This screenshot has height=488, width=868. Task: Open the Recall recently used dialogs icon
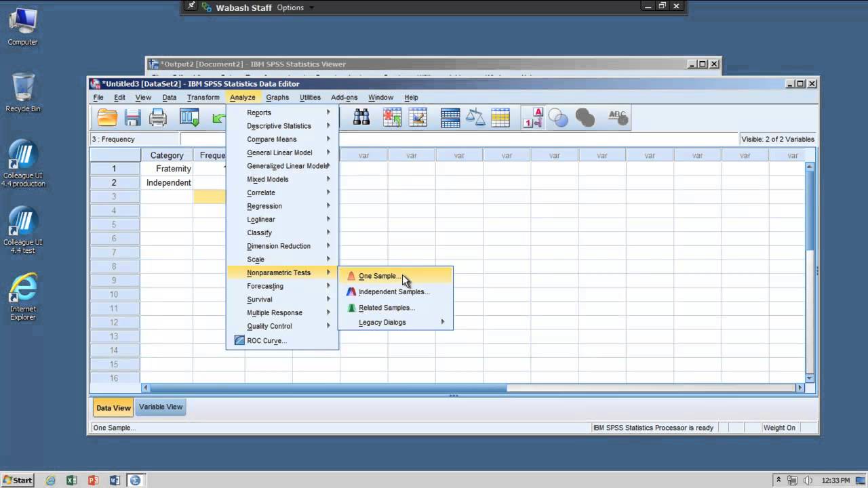[189, 117]
